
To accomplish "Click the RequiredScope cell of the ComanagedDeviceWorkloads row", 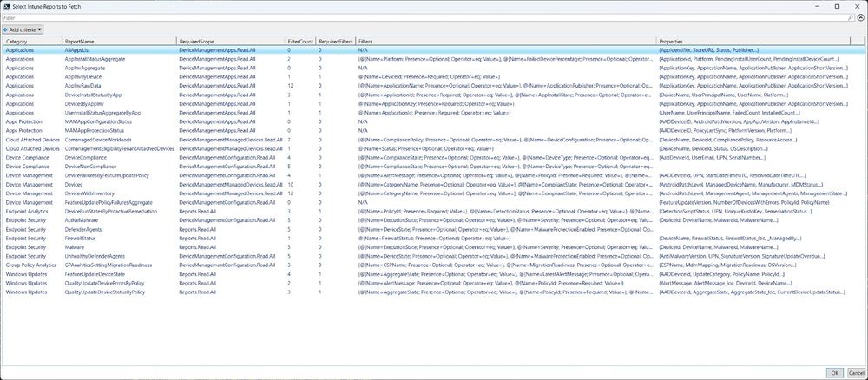I will (x=230, y=140).
